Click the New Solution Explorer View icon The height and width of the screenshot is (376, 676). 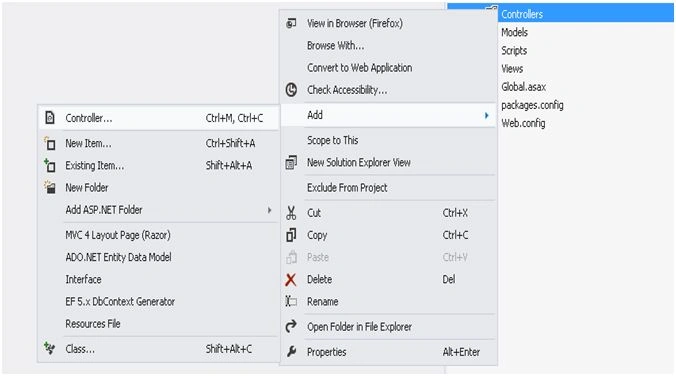coord(291,163)
